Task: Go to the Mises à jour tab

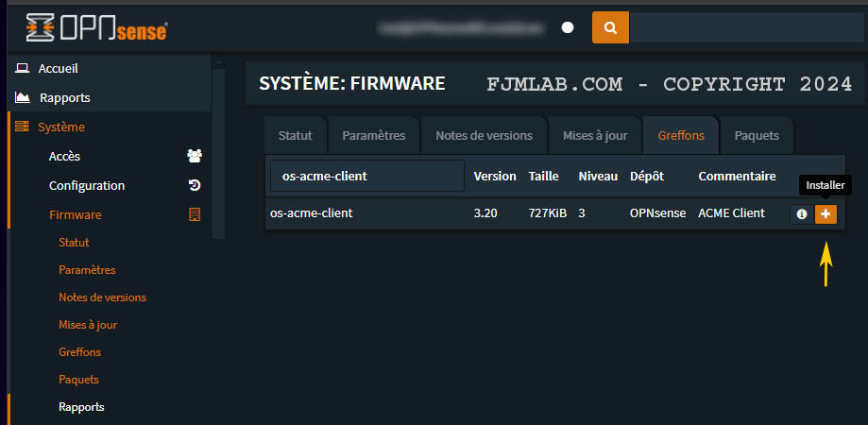Action: (x=595, y=135)
